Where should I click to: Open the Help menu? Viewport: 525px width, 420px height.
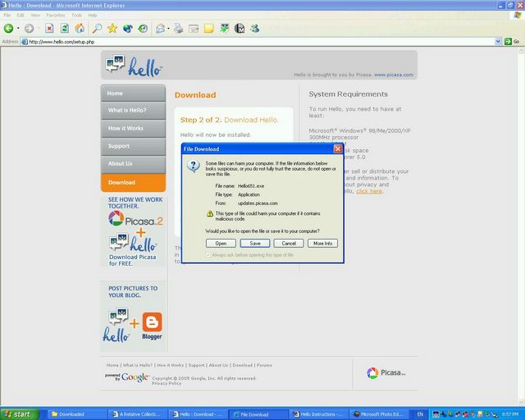pos(93,16)
